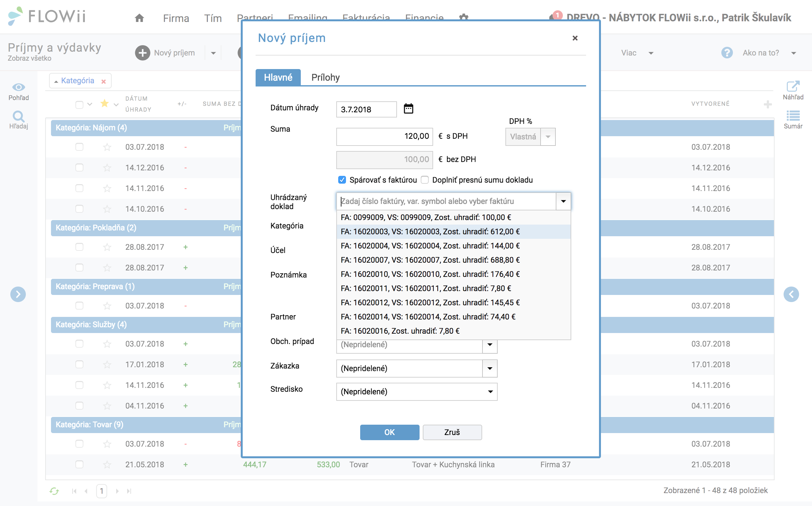Viewport: 812px width, 506px height.
Task: Go to previous page in pager
Action: pos(86,491)
